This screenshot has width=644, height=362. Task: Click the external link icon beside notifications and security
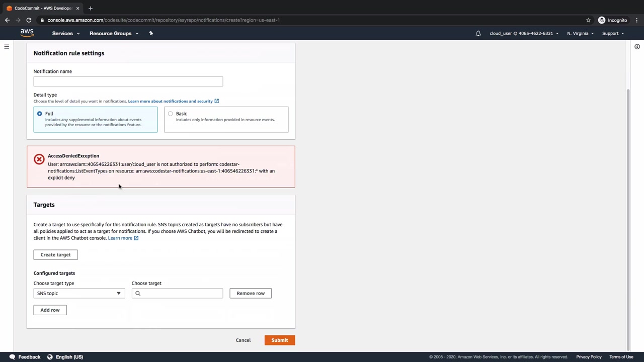click(217, 101)
